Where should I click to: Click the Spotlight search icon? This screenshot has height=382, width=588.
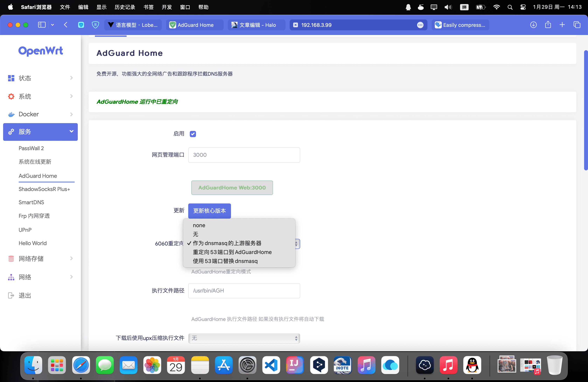510,7
